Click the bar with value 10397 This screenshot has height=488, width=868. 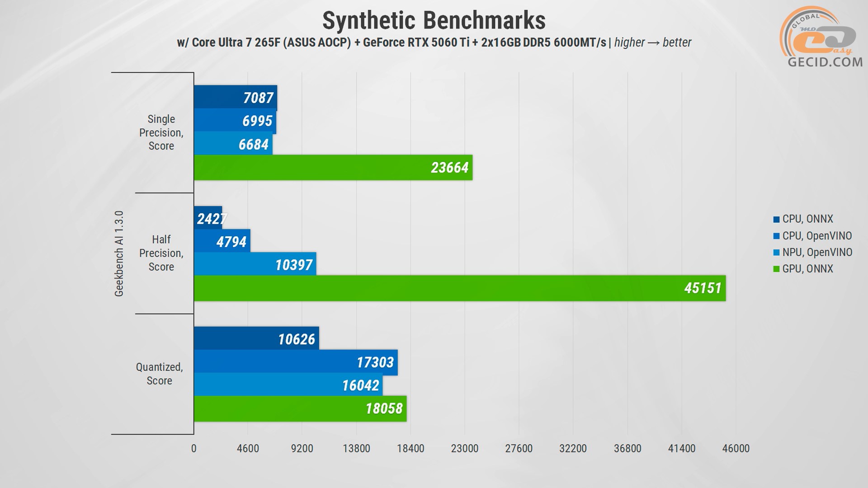point(255,264)
